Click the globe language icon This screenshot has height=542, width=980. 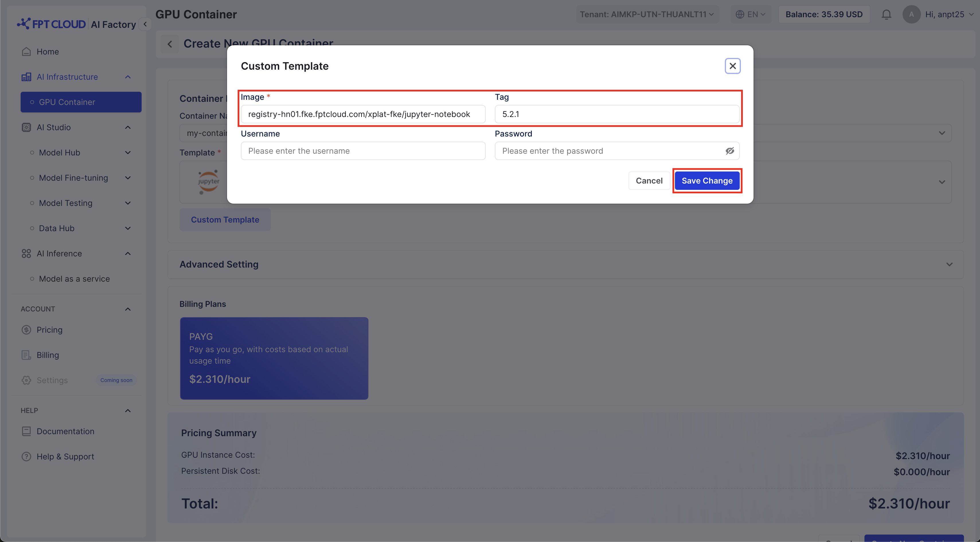point(739,14)
